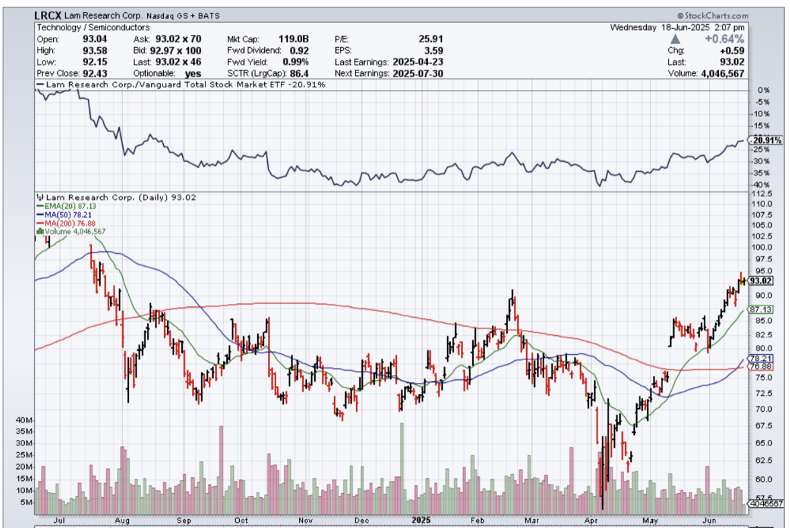
Task: Click the Next Earnings date 2025-07-30
Action: [418, 73]
